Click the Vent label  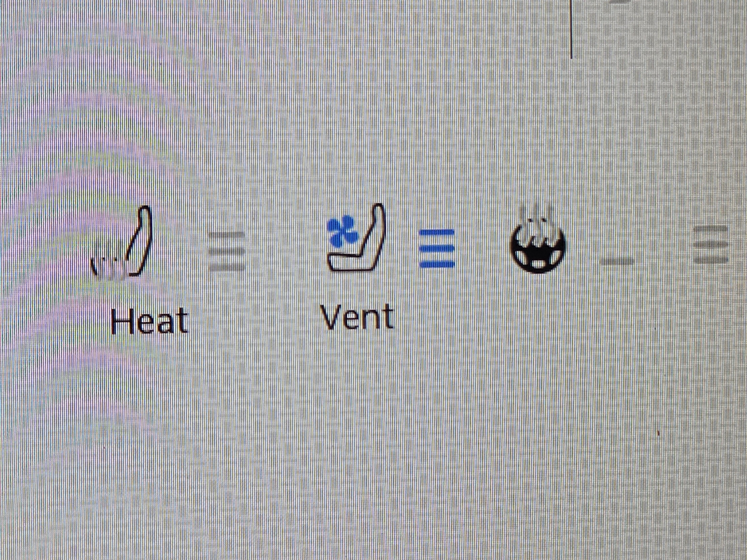(x=357, y=317)
